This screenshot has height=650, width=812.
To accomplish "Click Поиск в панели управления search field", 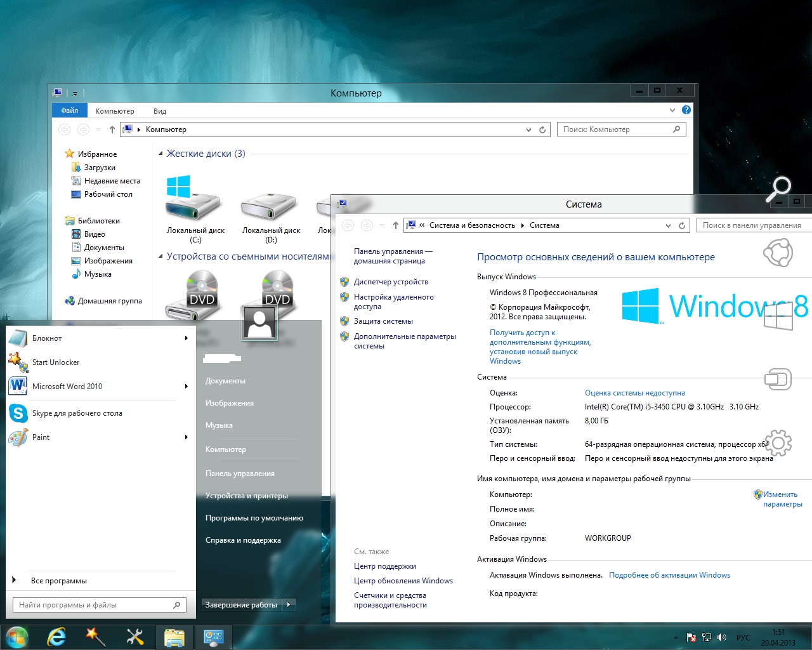I will point(754,225).
